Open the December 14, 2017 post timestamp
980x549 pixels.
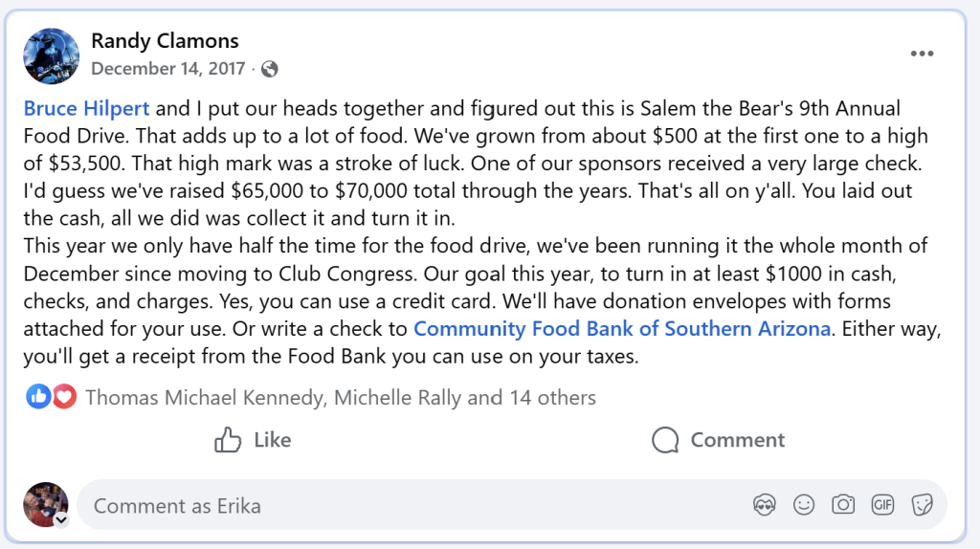click(x=168, y=69)
